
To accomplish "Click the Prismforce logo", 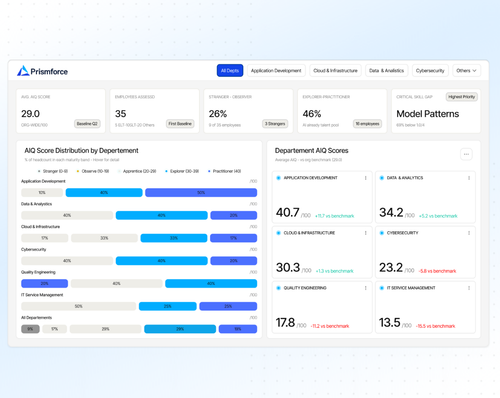I will (x=42, y=71).
